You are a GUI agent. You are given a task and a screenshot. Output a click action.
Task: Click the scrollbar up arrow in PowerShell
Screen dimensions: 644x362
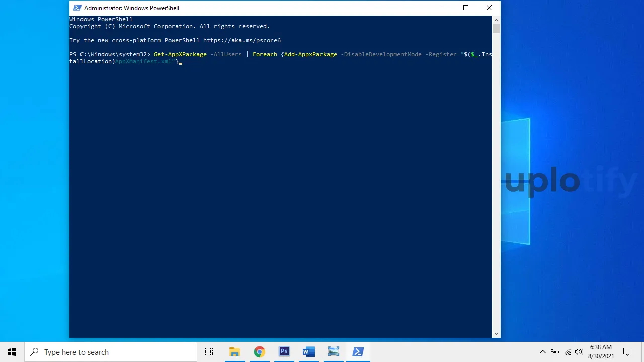(x=496, y=20)
